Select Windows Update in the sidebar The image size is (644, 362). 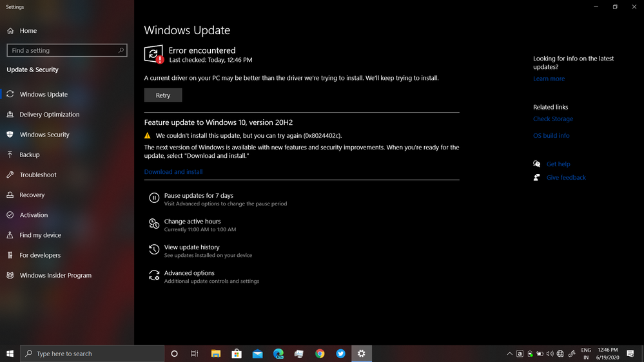coord(67,95)
